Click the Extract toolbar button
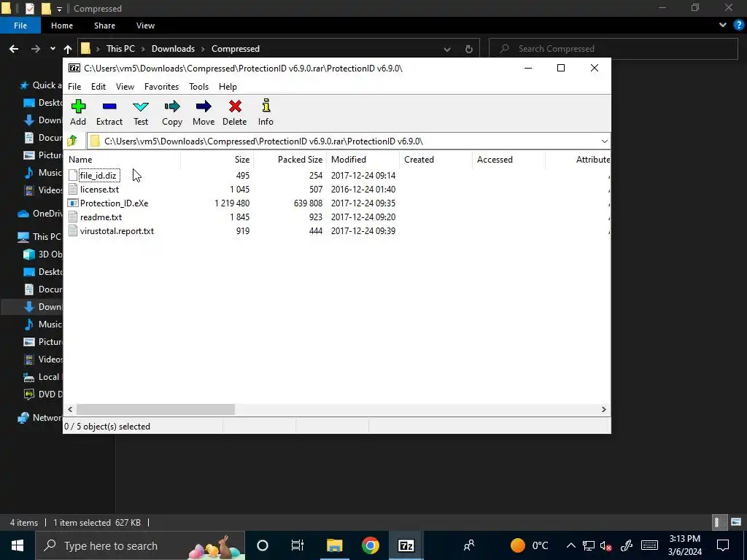 109,113
